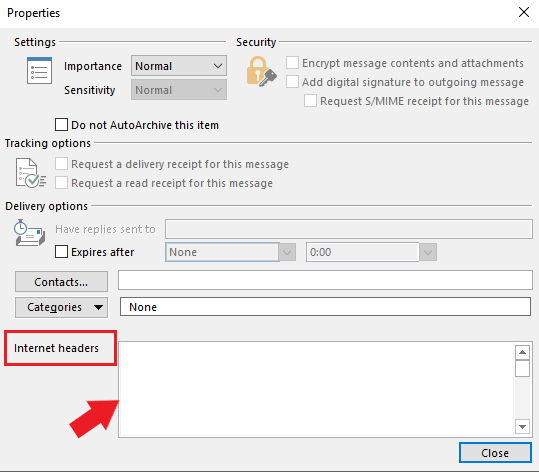Tick Request a read receipt checkbox
The image size is (539, 472).
(x=62, y=183)
